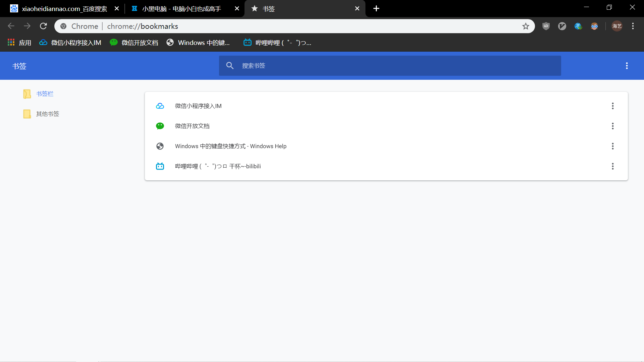Close the 小黑电脑 tab
Screen dimensions: 644x362
pos(237,9)
